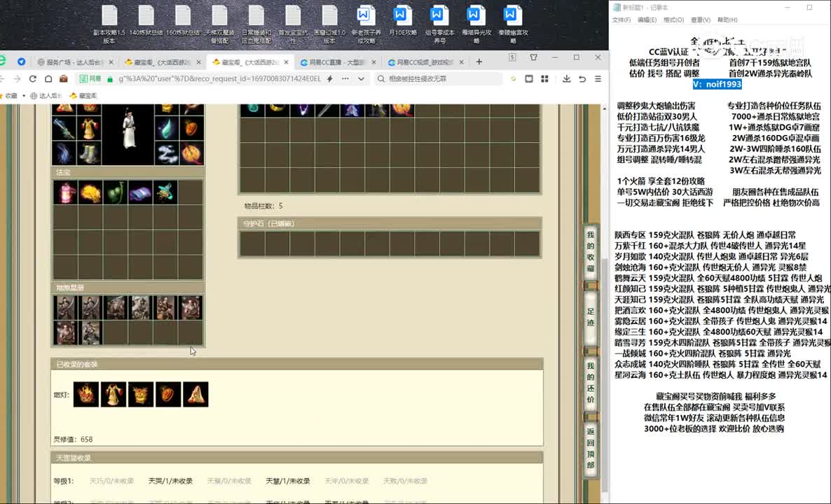The height and width of the screenshot is (504, 831).
Task: Open the 查看(V) menu in Notepad
Action: (x=700, y=20)
